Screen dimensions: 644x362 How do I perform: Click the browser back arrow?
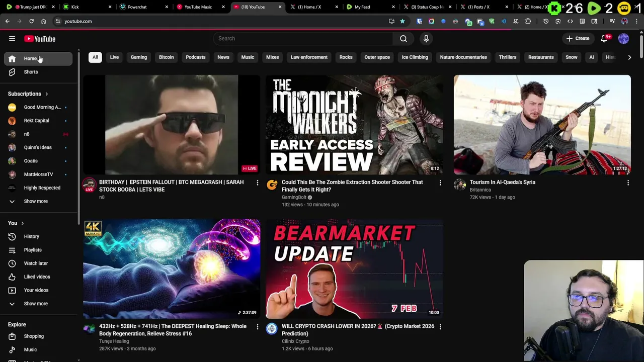click(x=7, y=21)
